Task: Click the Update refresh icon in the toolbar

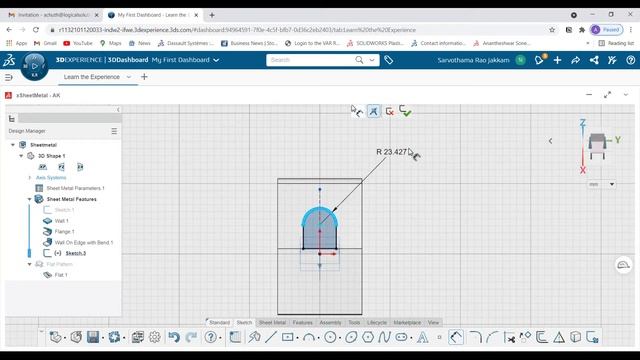Action: click(114, 337)
